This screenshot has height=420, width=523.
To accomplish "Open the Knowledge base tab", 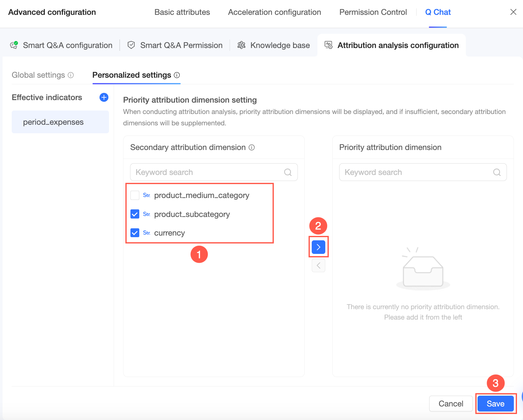I will tap(274, 45).
